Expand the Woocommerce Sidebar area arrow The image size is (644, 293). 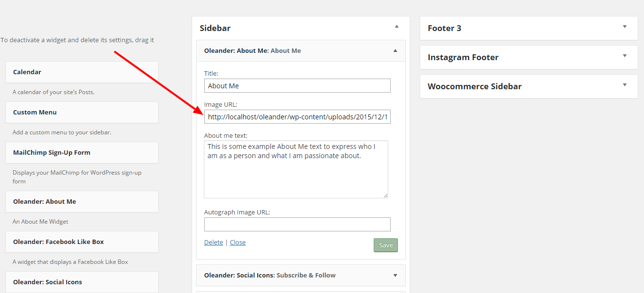tap(625, 85)
